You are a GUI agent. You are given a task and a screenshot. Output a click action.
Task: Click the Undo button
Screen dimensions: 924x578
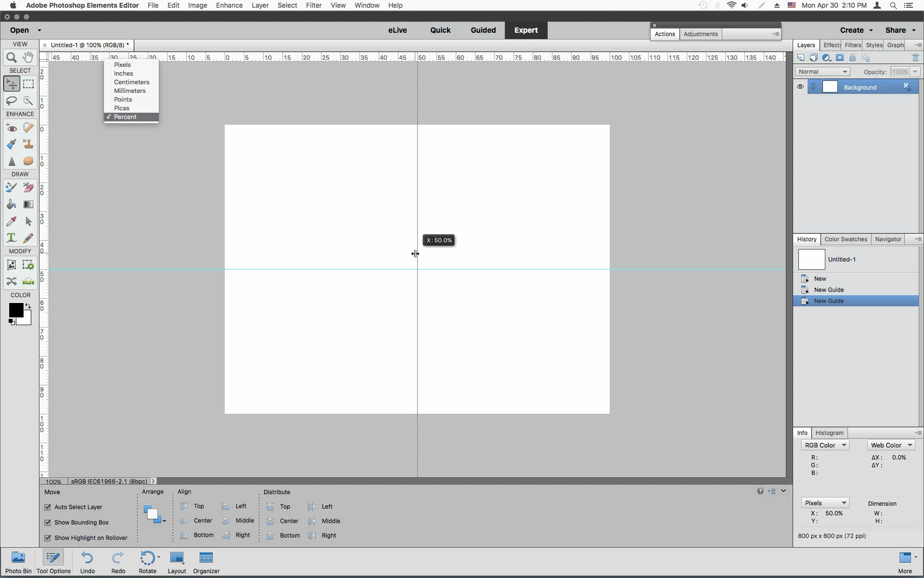click(87, 562)
